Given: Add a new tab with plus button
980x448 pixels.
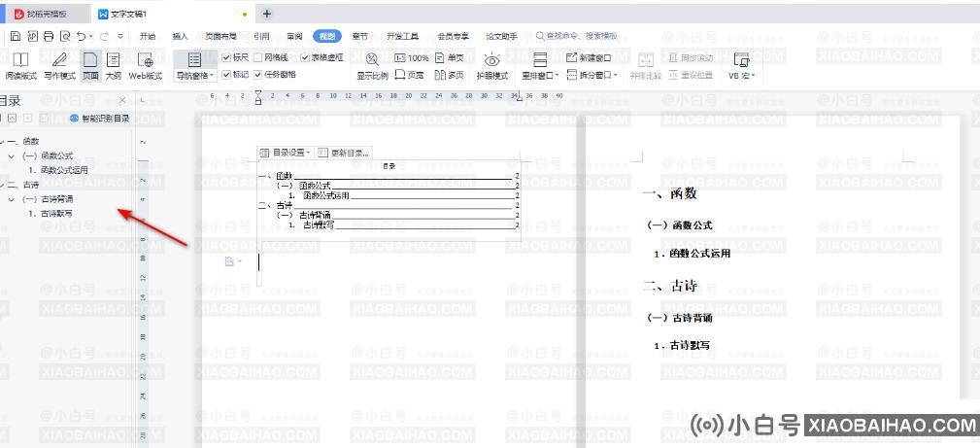Looking at the screenshot, I should (x=267, y=14).
